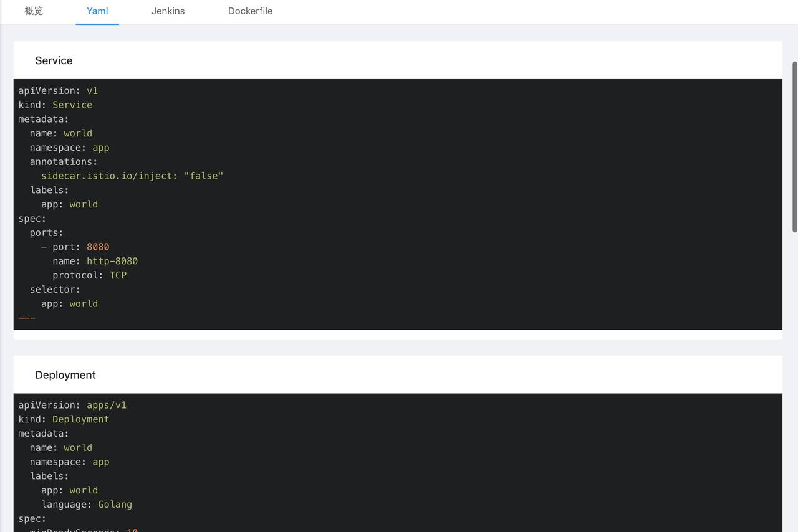
Task: Click "spec:" in the Deployment YAML
Action: tap(32, 519)
